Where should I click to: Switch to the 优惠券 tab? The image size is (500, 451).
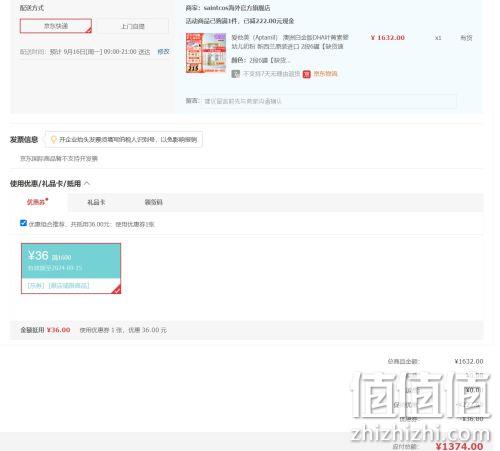37,202
